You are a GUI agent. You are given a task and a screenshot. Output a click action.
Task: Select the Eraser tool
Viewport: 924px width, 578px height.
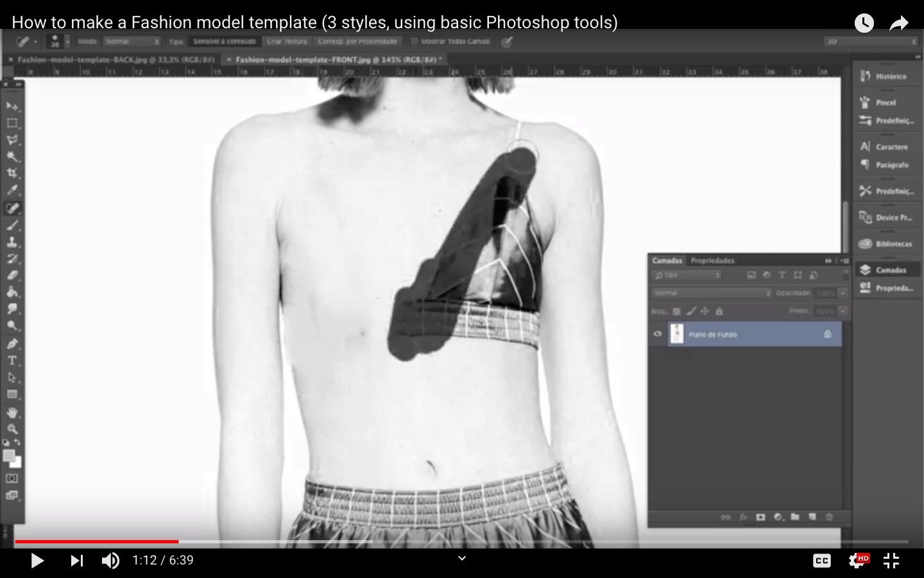coord(12,275)
